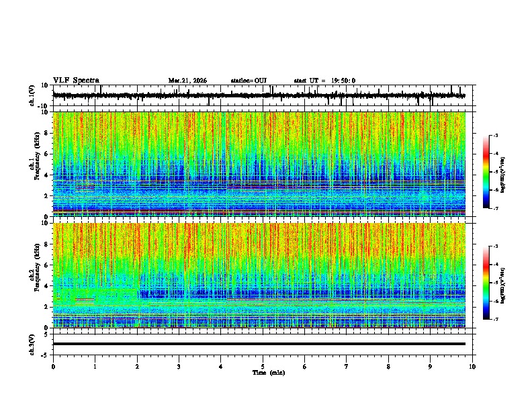The width and height of the screenshot is (532, 411).
Task: Click inside the ch.1 spectrogram panel
Action: 259,164
